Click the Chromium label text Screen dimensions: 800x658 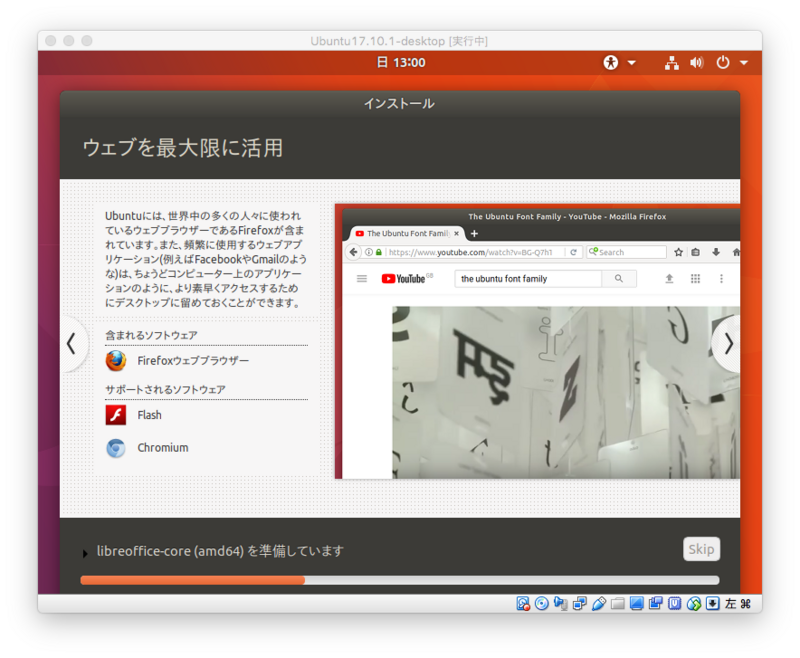163,448
